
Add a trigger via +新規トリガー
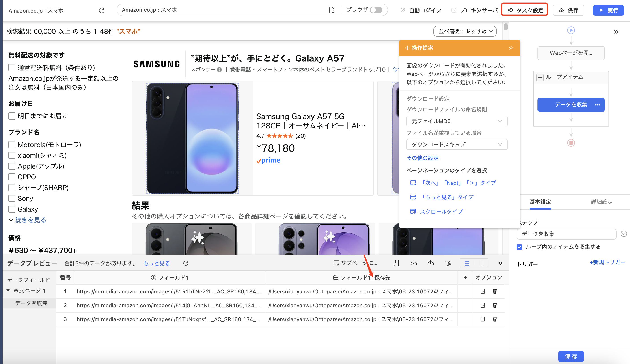607,262
